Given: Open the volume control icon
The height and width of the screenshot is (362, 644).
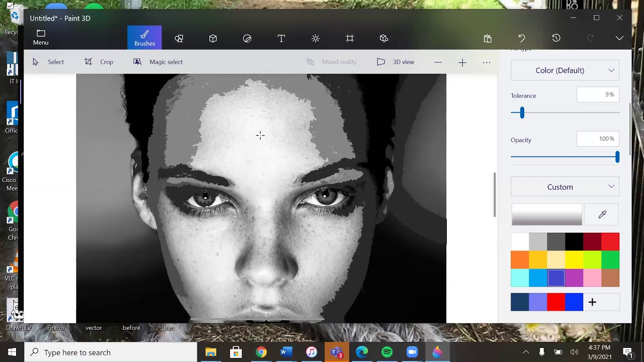Looking at the screenshot, I should click(574, 352).
